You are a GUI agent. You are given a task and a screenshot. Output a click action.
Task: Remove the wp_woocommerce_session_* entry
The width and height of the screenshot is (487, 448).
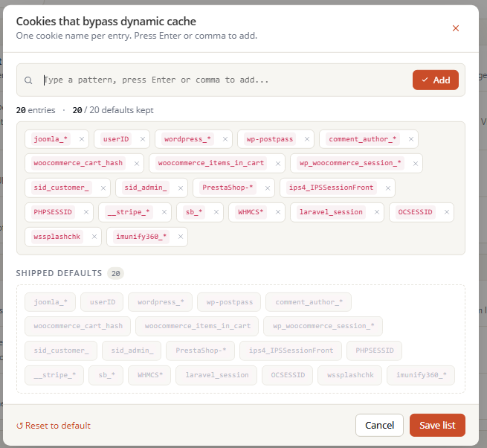coord(416,164)
